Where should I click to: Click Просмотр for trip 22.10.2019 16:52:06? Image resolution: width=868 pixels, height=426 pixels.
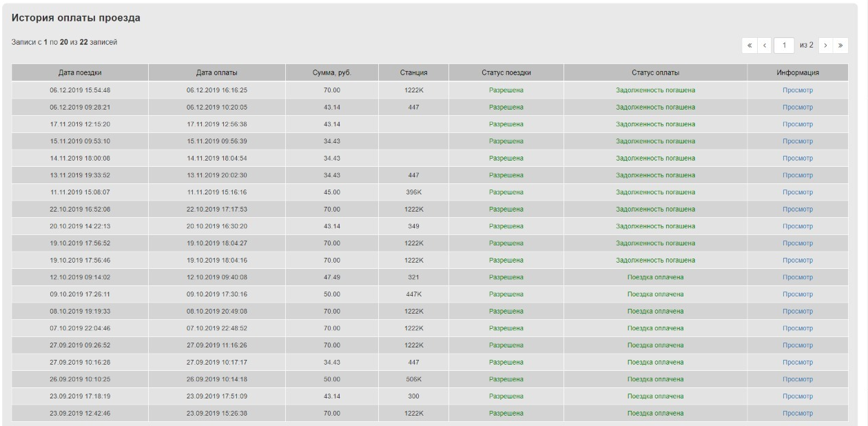(798, 209)
